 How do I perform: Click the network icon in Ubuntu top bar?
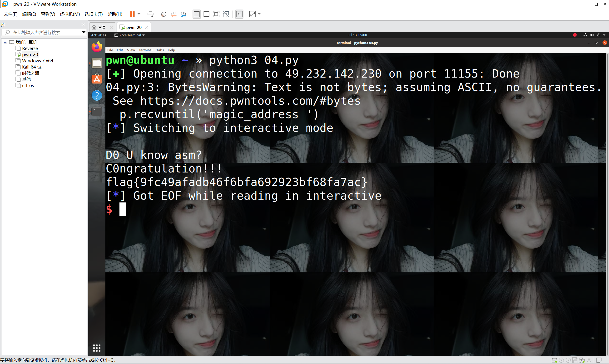click(x=585, y=35)
